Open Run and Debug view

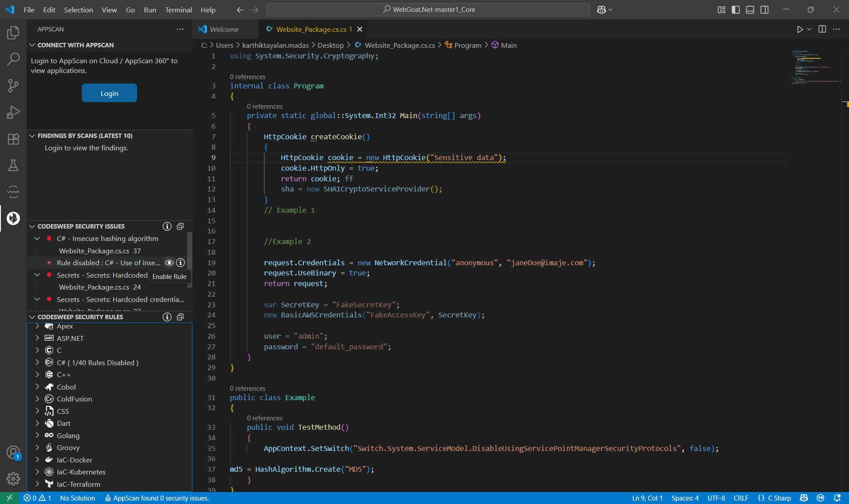[x=13, y=112]
